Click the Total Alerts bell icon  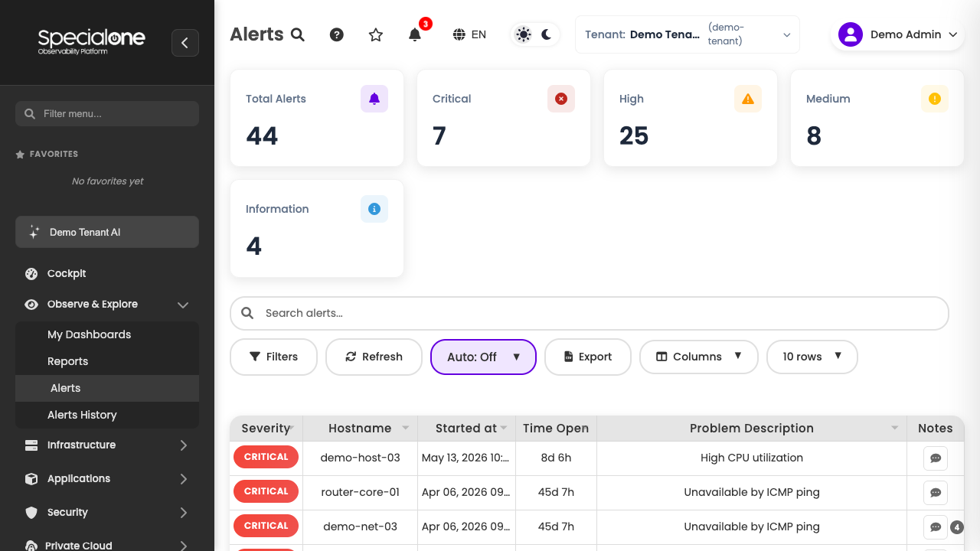[374, 99]
